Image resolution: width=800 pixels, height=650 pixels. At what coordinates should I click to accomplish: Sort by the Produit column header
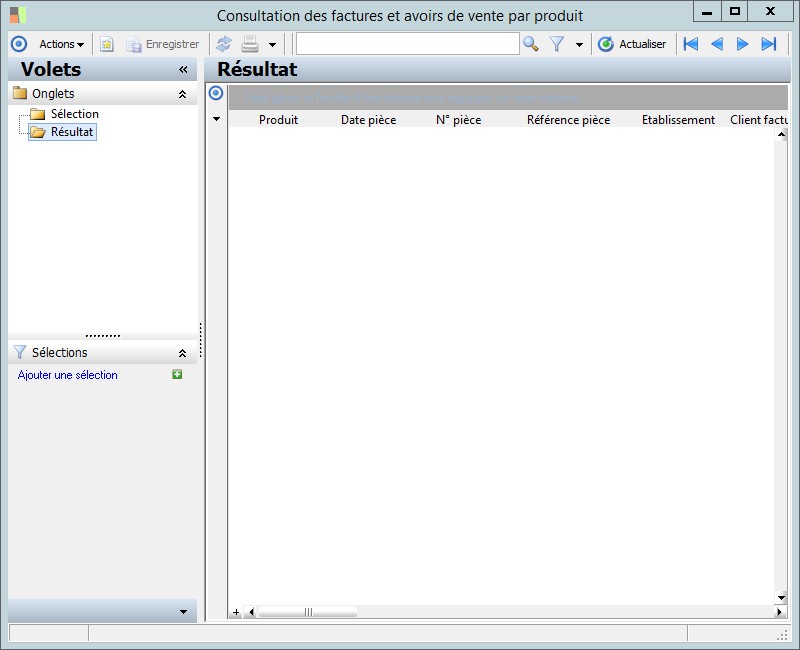pyautogui.click(x=278, y=120)
